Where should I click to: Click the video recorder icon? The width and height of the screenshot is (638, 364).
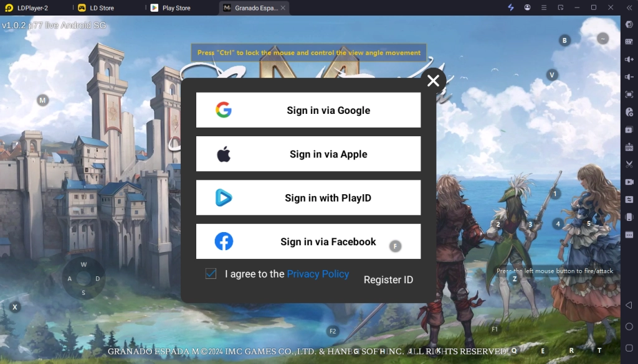tap(629, 182)
